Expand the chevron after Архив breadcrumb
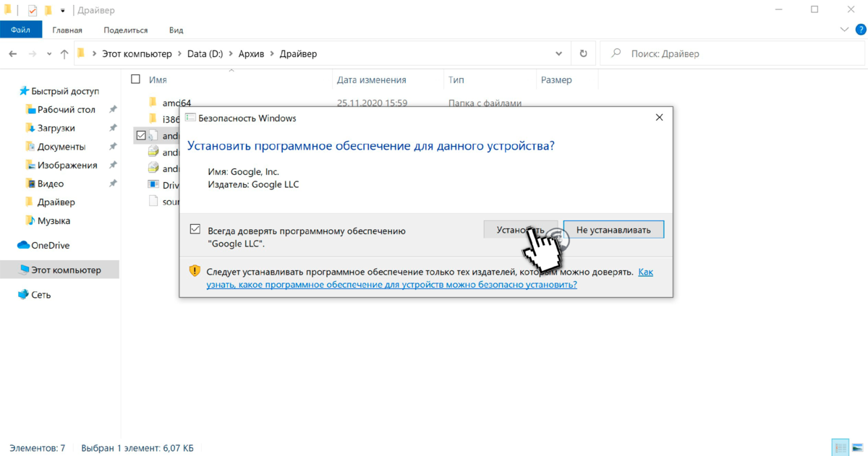This screenshot has width=868, height=456. click(x=273, y=53)
